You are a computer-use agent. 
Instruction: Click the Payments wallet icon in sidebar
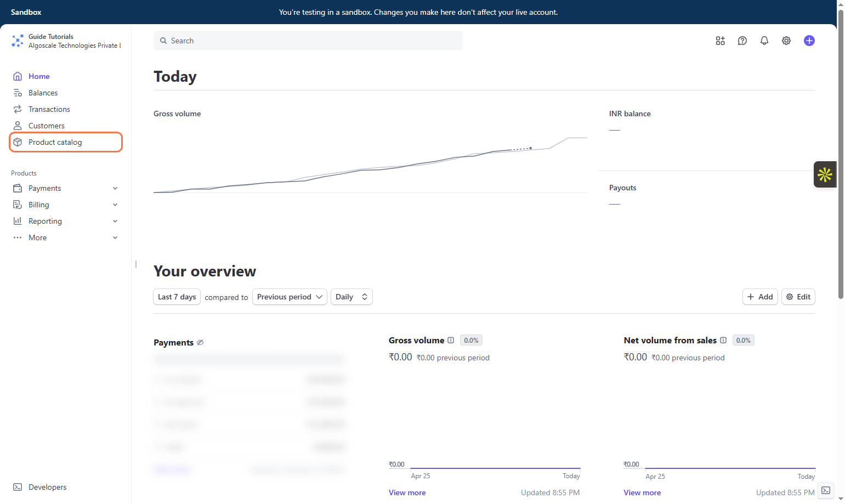[x=18, y=188]
